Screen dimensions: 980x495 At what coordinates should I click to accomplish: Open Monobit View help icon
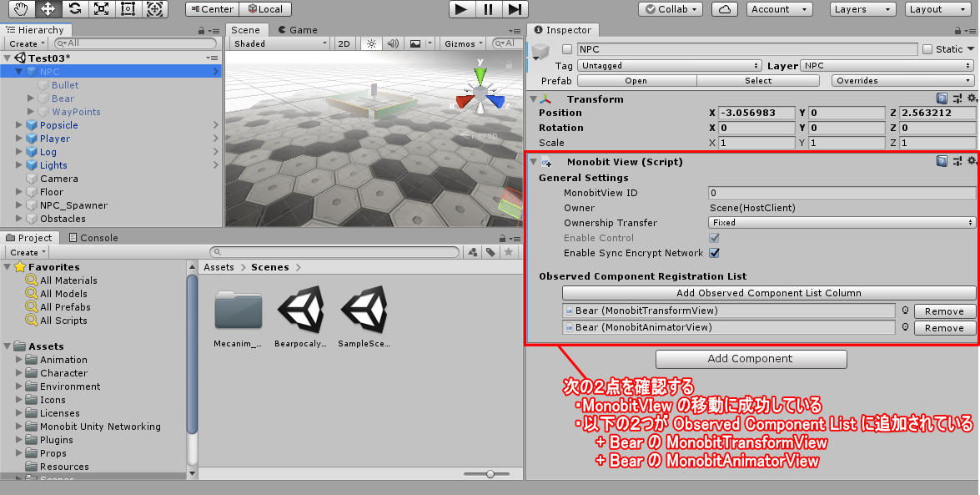942,161
